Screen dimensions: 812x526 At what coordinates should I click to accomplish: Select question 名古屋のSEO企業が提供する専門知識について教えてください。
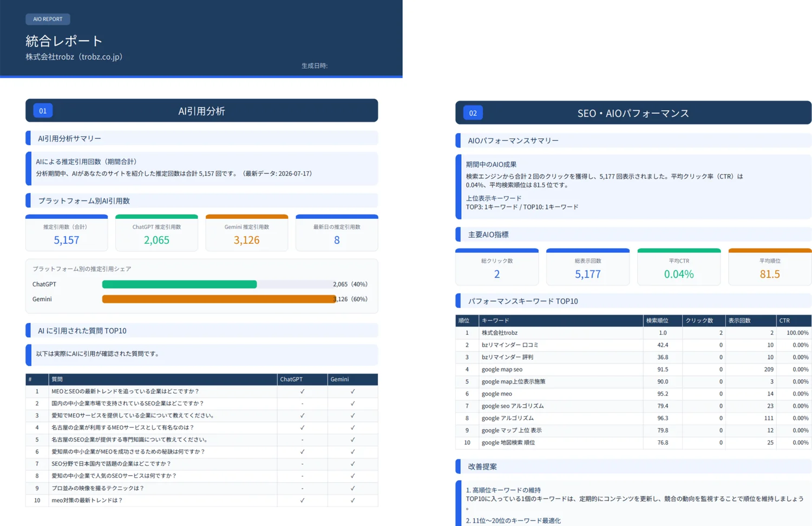tap(130, 439)
